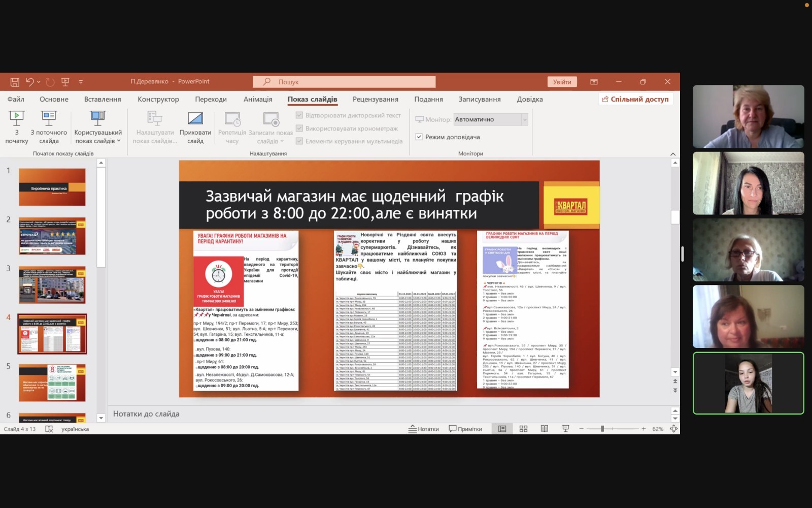Open the Конструктор tab
This screenshot has height=508, width=812.
pos(158,99)
